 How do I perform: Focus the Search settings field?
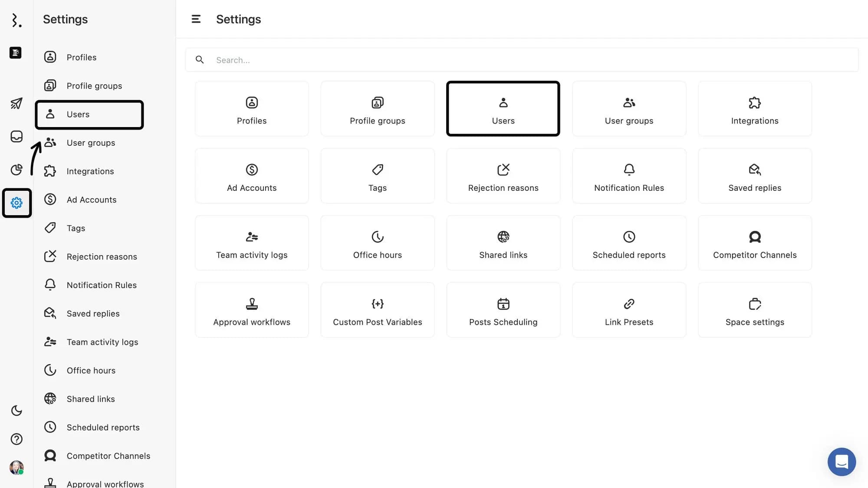pos(522,60)
